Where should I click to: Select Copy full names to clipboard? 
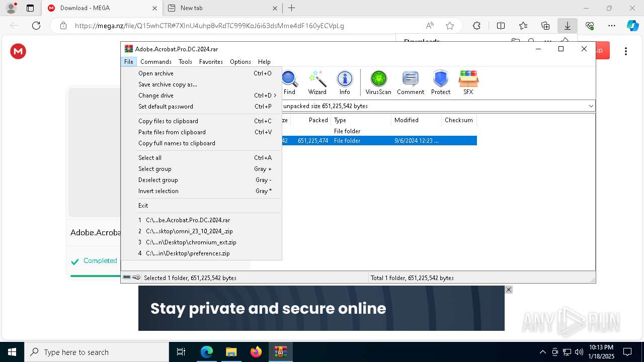(x=201, y=143)
